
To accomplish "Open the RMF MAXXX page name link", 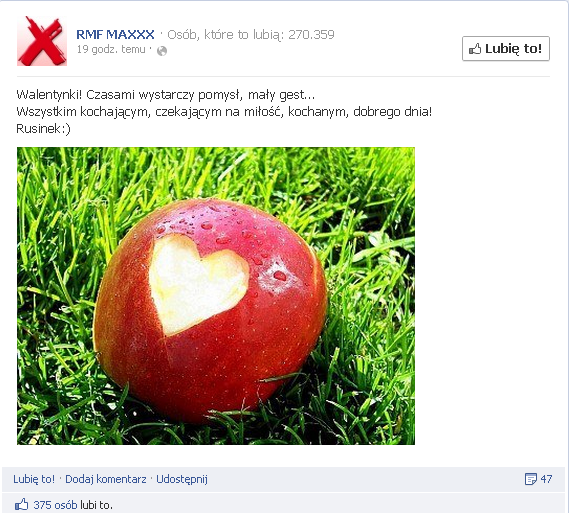I will click(115, 34).
